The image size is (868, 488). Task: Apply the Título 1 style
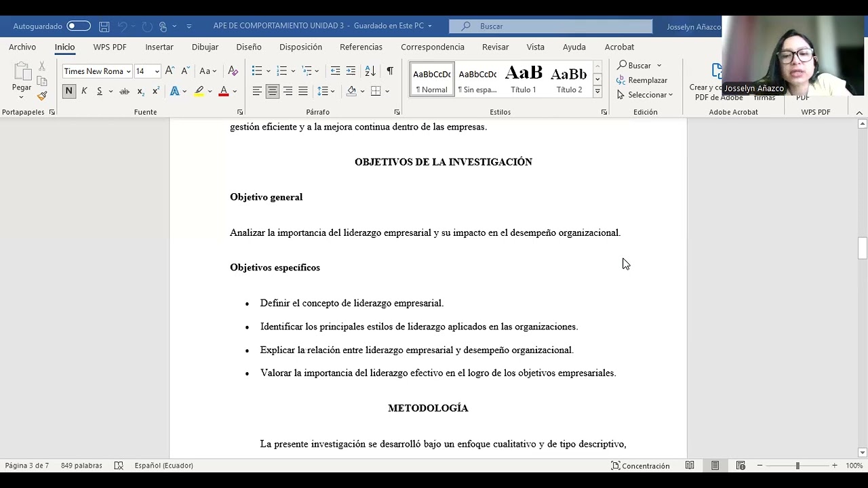pos(524,79)
